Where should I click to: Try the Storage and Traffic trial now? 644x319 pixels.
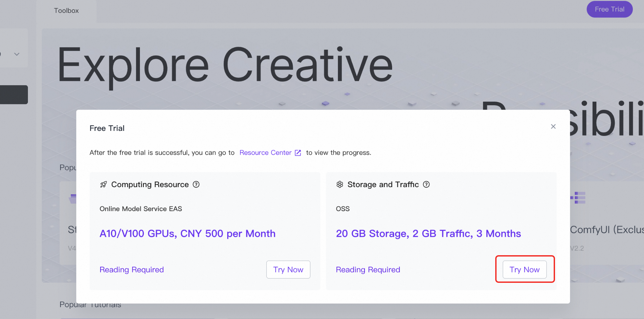(x=524, y=270)
